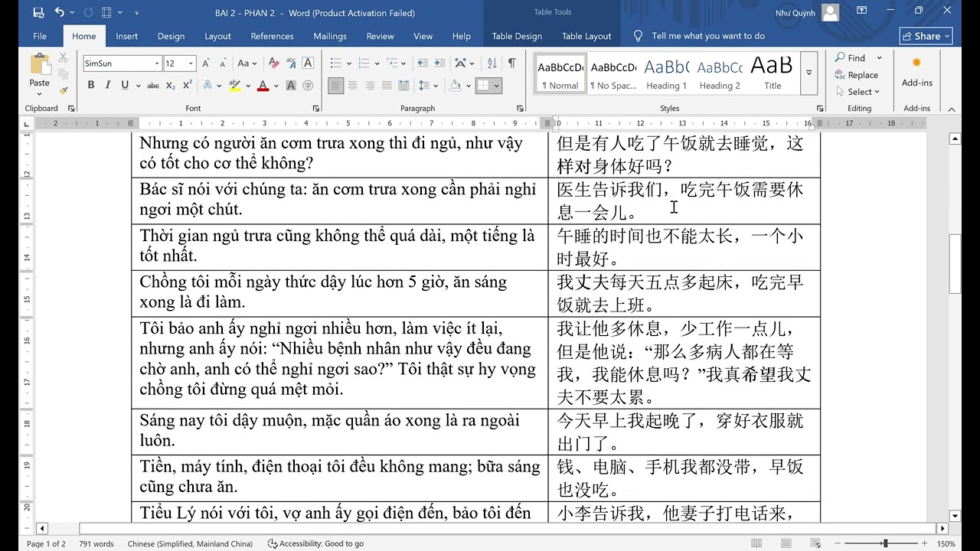Apply distributed alignment to paragraph
Viewport: 980px width, 551px height.
[x=403, y=86]
